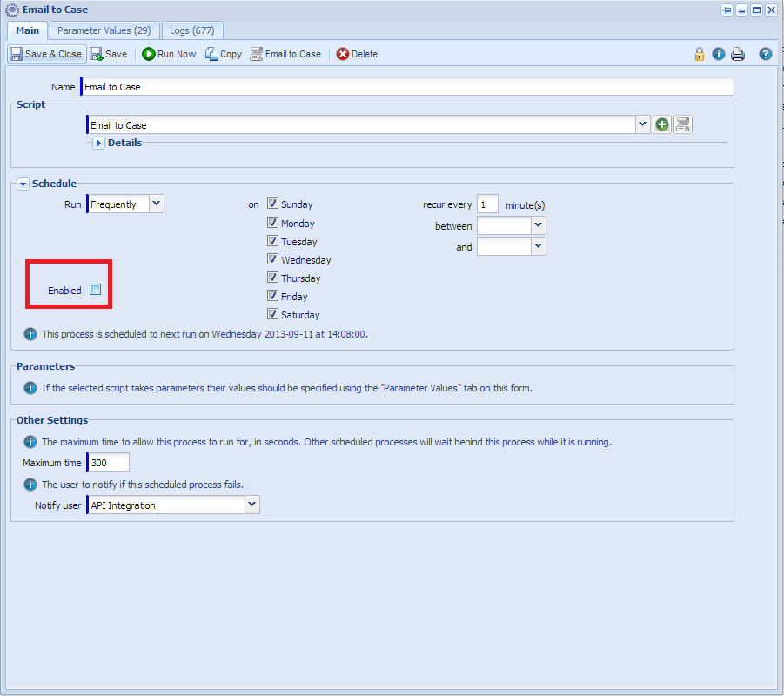The image size is (784, 696).
Task: Open the Script selection dropdown arrow
Action: (642, 124)
